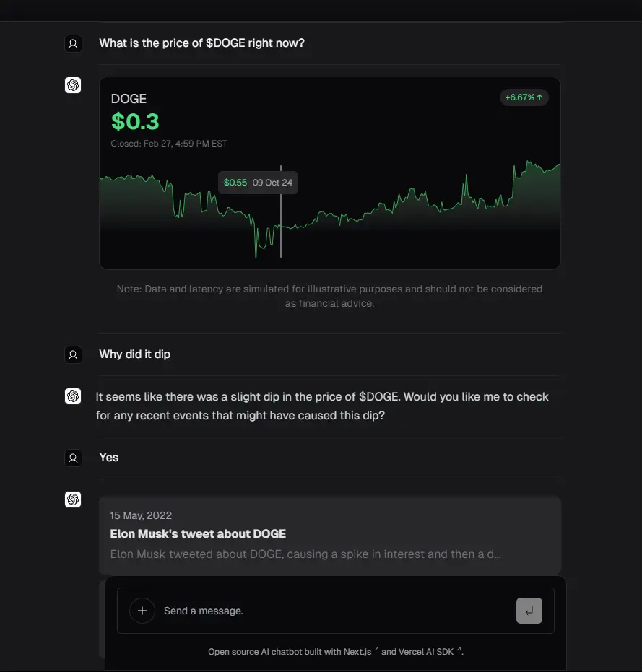Click the $0.55 09 Oct 24 tooltip
This screenshot has height=672, width=642.
pos(259,183)
